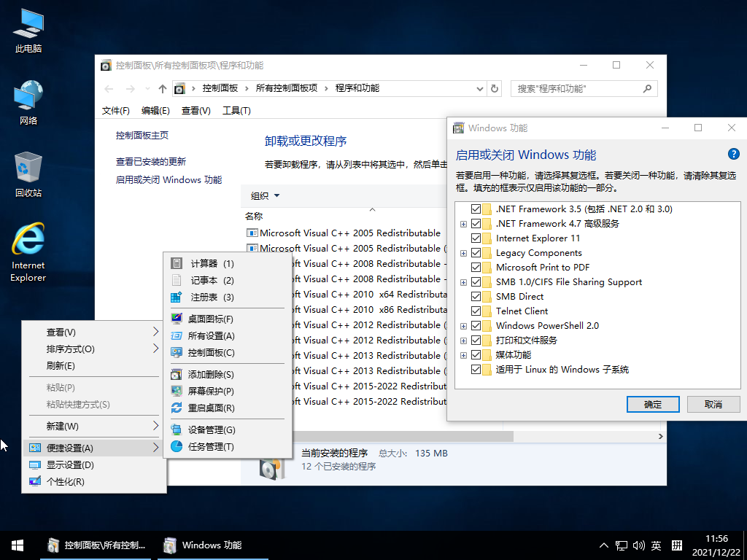Screen dimensions: 747x560
Task: Click the search magnifier in 程序和功能 search
Action: coord(647,88)
